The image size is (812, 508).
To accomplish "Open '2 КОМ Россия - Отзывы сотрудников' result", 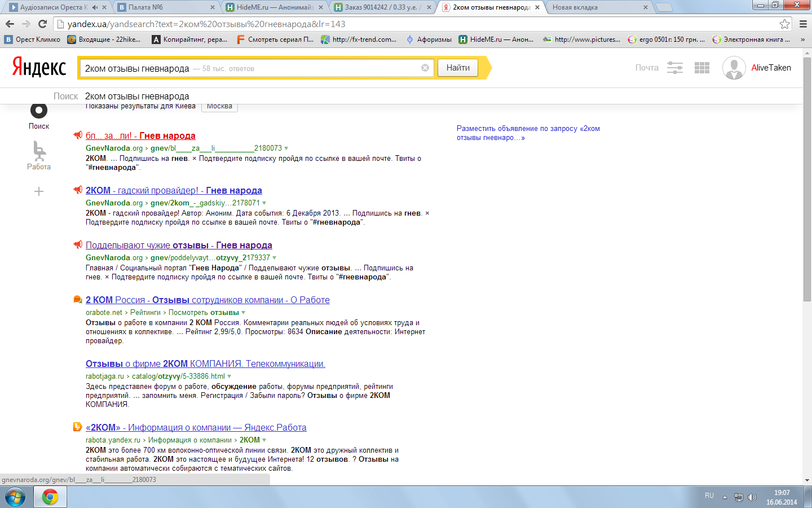I will tap(208, 300).
